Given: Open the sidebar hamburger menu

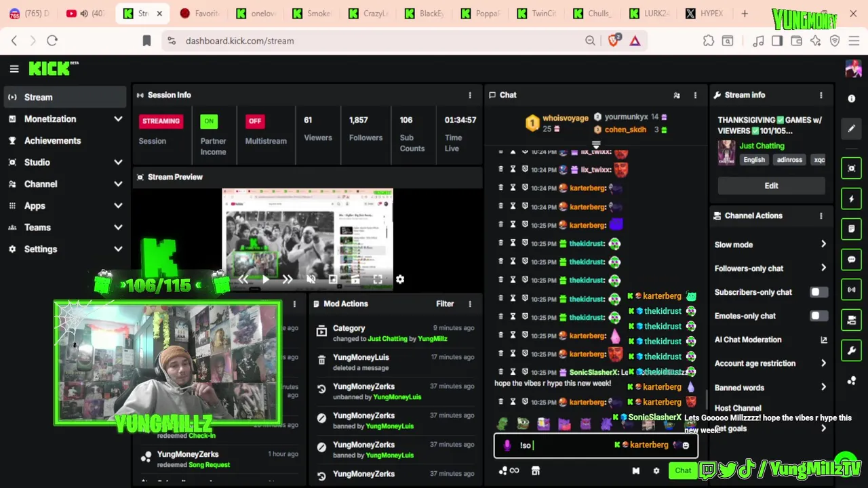Looking at the screenshot, I should tap(14, 68).
